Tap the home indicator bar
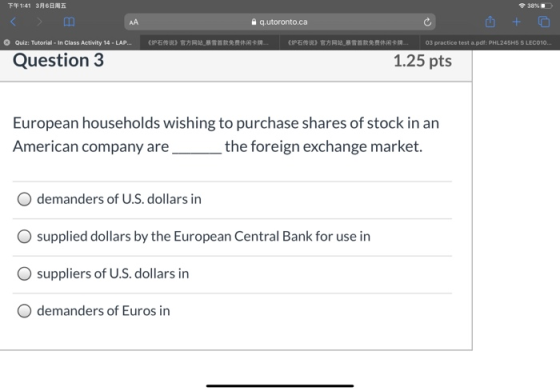Screen dimensions: 560x391 tap(280, 386)
